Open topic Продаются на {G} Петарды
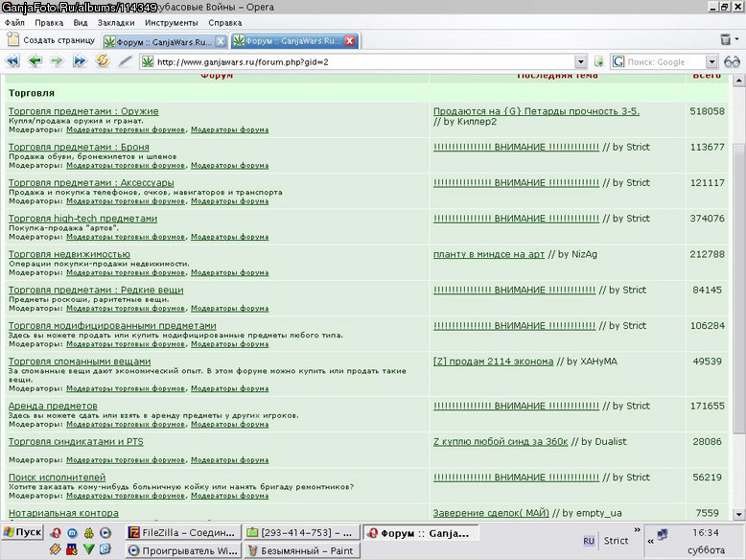746x560 pixels. tap(536, 111)
